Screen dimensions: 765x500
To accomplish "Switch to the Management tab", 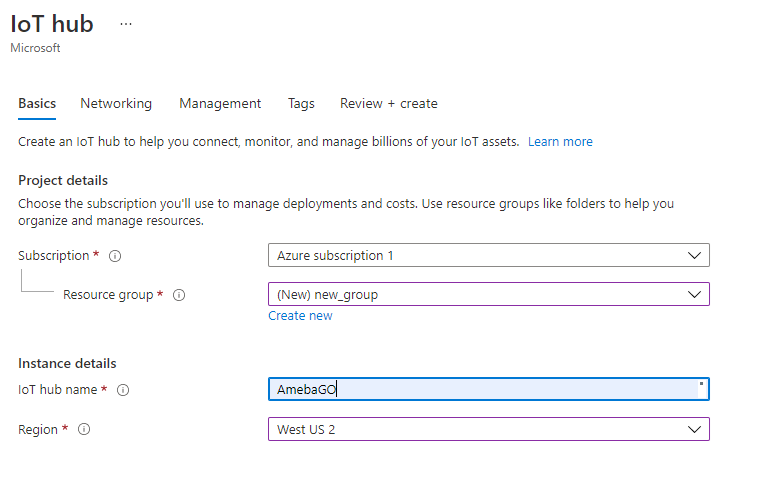I will [220, 103].
